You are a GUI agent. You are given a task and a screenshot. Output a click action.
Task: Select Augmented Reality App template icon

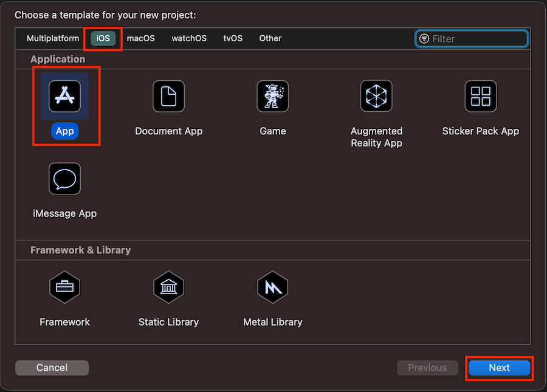[x=376, y=96]
